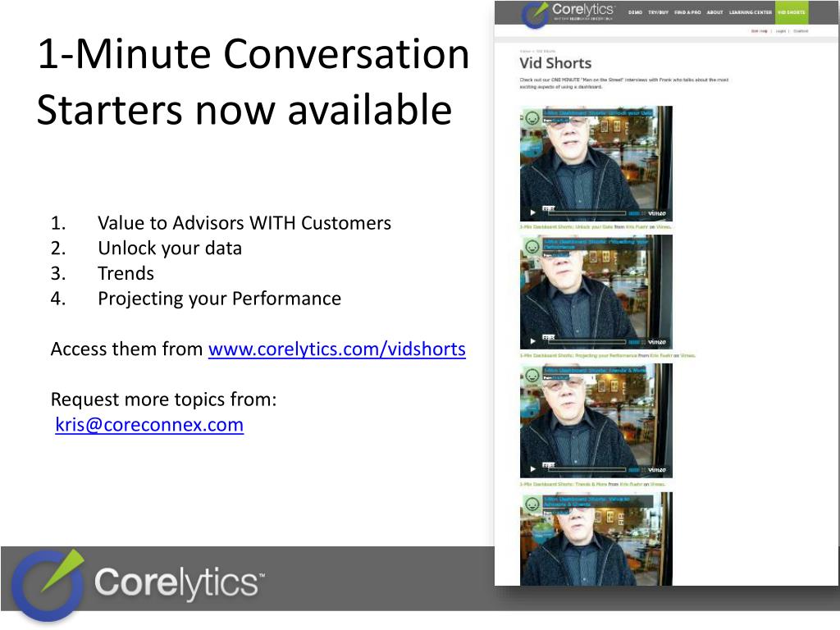Click the Corelytics logo in website header
This screenshot has width=840, height=630.
[x=568, y=13]
